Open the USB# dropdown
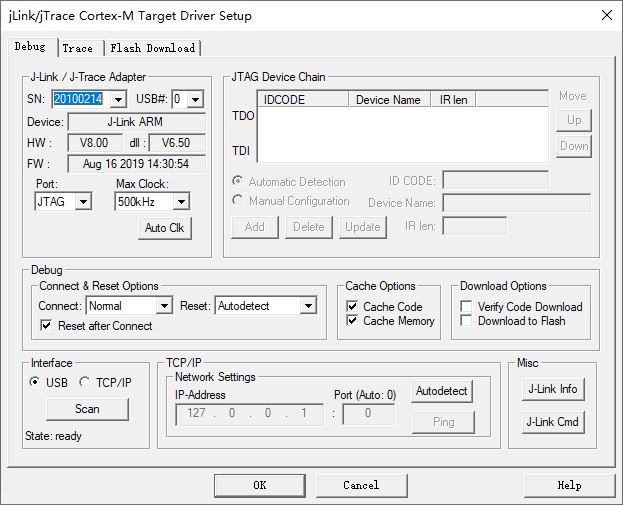The height and width of the screenshot is (505, 623). point(195,99)
